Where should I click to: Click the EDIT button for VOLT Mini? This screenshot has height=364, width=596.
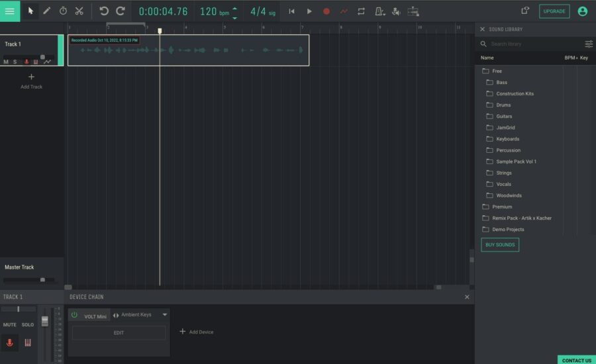tap(119, 332)
